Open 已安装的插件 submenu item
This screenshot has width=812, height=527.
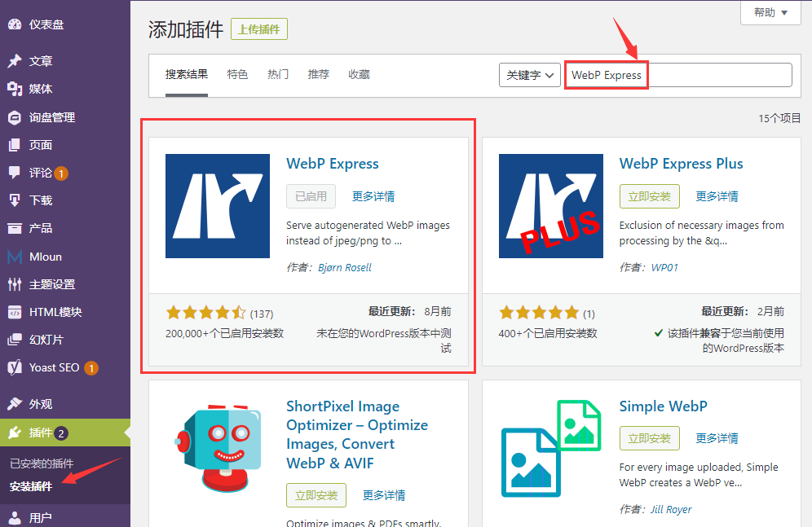click(x=42, y=463)
